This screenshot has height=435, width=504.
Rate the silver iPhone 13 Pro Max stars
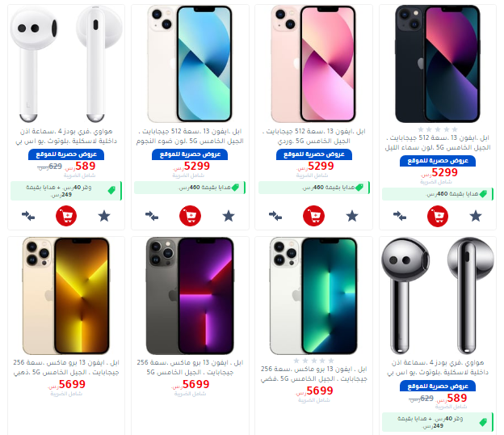(313, 361)
